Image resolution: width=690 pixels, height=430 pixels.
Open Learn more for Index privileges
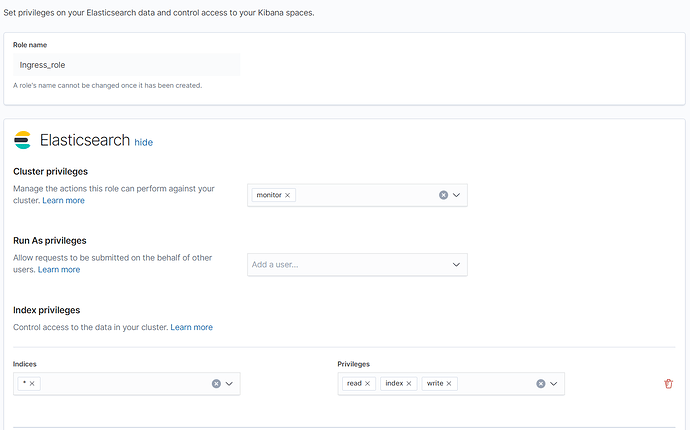click(x=191, y=327)
